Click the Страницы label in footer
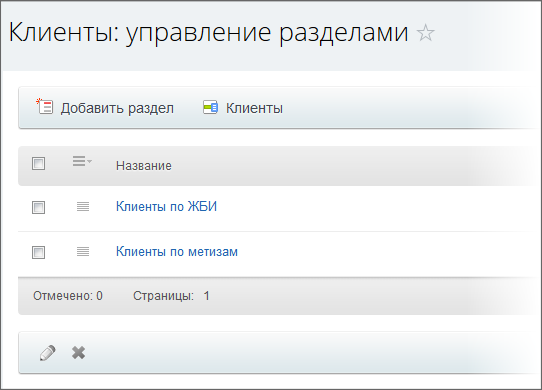542x390 pixels. click(x=163, y=296)
